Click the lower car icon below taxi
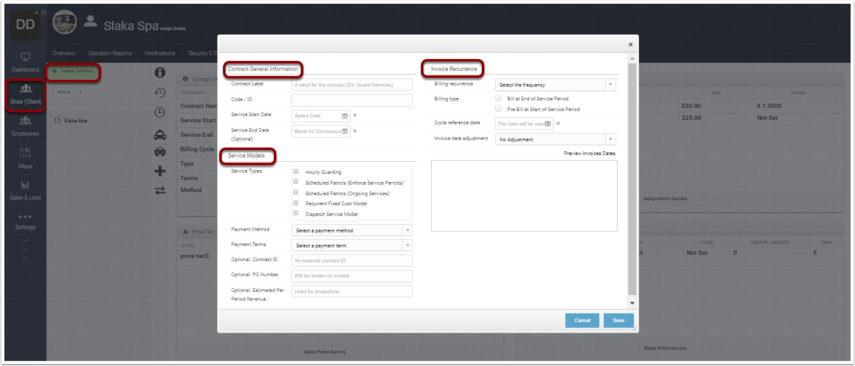This screenshot has width=855, height=366. tap(160, 152)
